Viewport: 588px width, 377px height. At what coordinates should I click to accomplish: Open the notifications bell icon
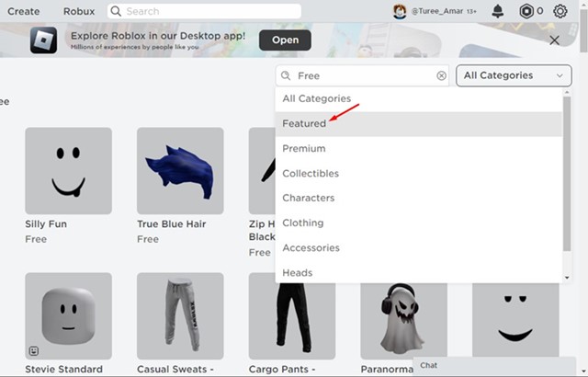[498, 11]
